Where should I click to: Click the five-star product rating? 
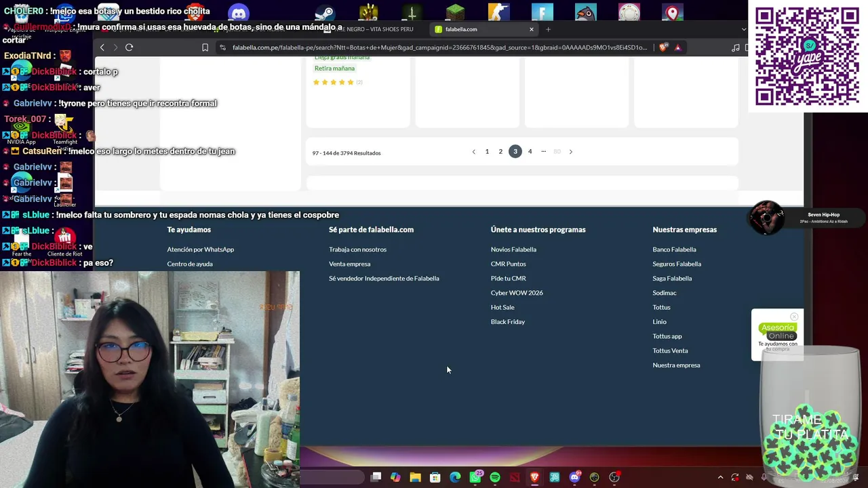click(x=333, y=82)
